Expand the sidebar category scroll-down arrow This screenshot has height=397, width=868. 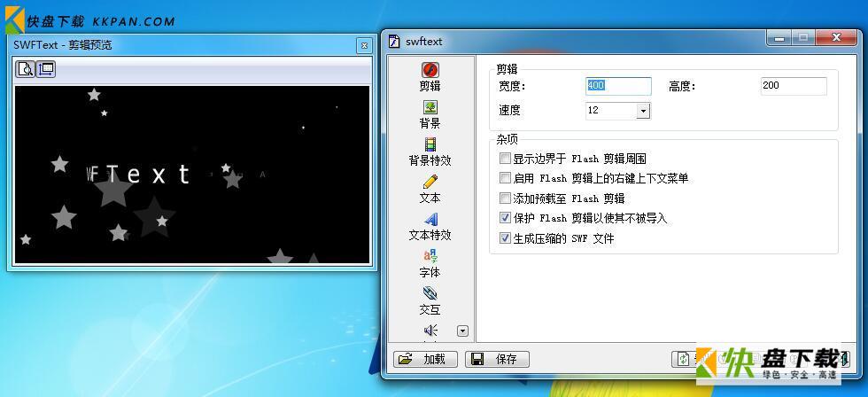[x=462, y=331]
